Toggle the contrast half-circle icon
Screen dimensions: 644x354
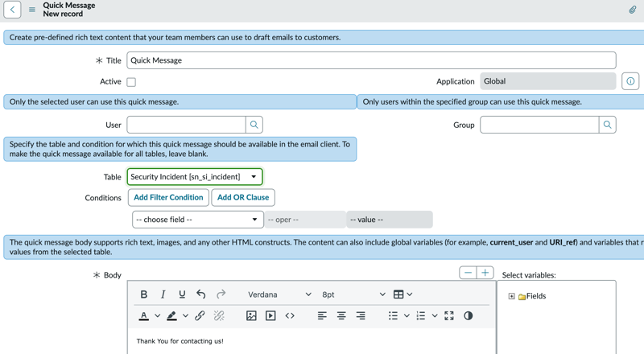tap(469, 316)
